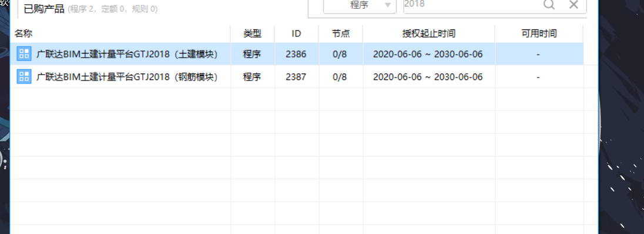This screenshot has width=644, height=234.
Task: Click node count 0/8 in 土建模块 row
Action: pos(340,54)
